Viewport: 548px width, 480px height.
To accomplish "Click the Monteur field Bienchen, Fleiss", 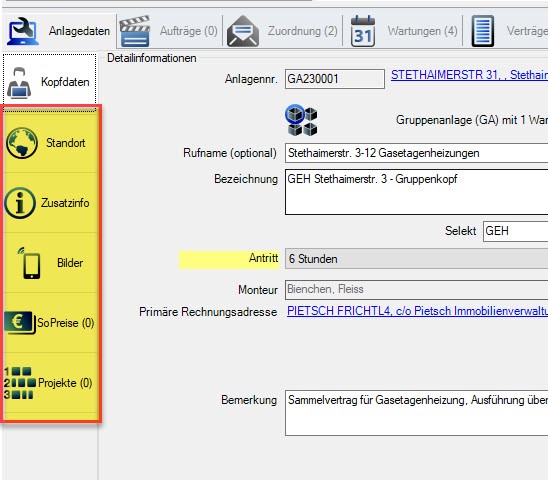I will coord(417,289).
